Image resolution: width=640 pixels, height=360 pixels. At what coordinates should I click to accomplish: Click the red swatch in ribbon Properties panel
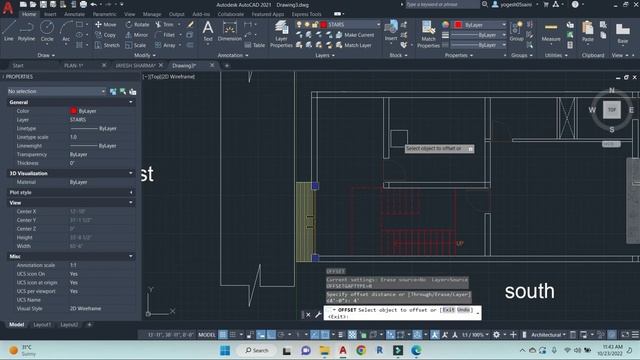pyautogui.click(x=458, y=25)
